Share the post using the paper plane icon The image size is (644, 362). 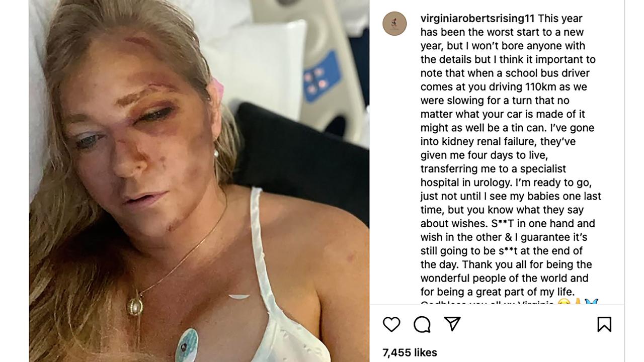tap(452, 324)
